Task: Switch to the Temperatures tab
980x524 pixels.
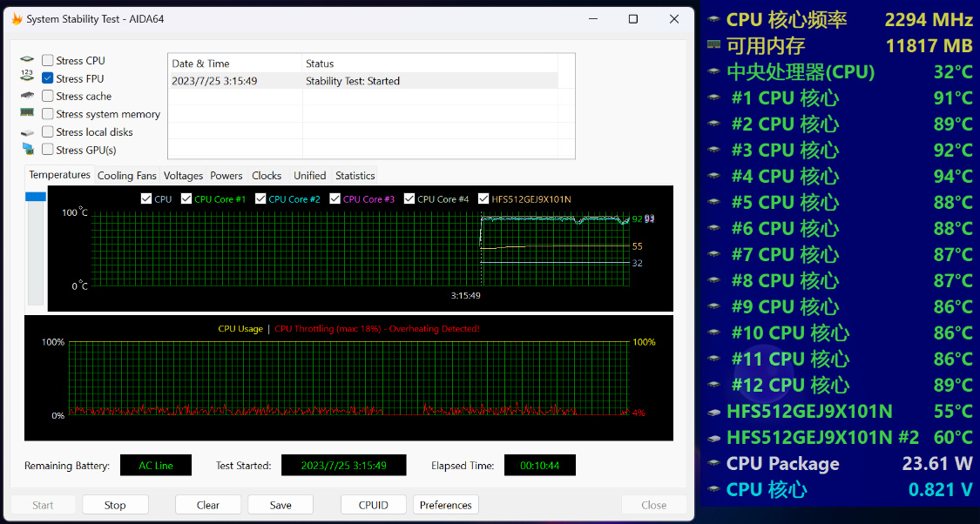Action: [59, 175]
